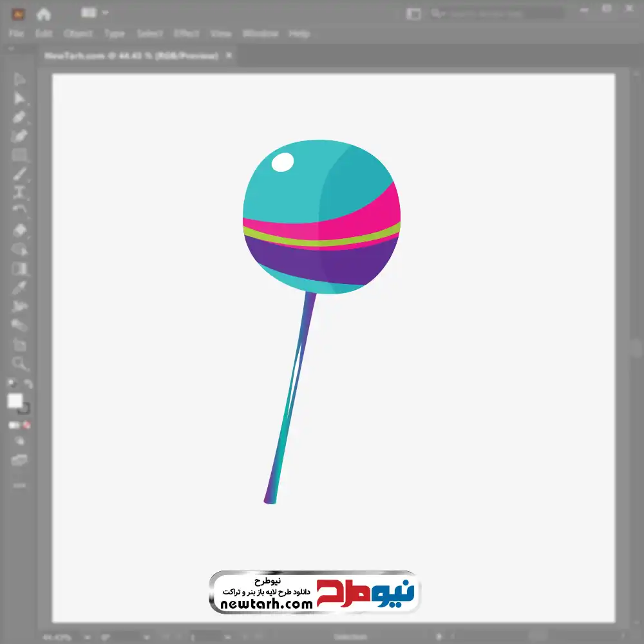644x644 pixels.
Task: Select the Selection tool arrow
Action: [x=19, y=79]
